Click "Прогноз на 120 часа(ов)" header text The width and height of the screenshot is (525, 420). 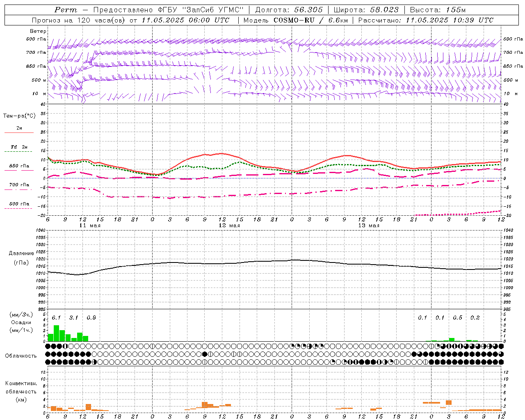point(79,20)
